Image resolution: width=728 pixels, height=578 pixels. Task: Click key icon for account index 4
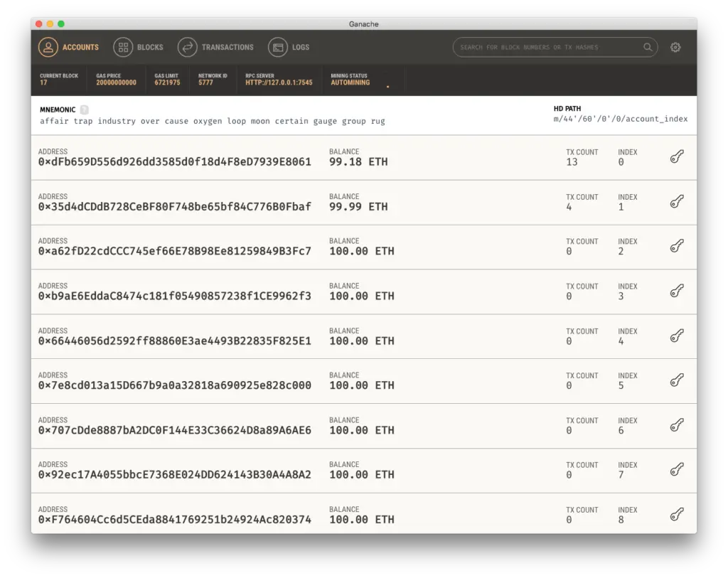pos(677,336)
